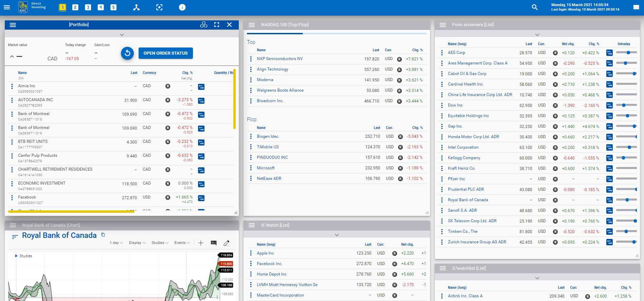Screen dimensions: 644x301
Task: Open the 1 day period dropdown
Action: point(116,243)
